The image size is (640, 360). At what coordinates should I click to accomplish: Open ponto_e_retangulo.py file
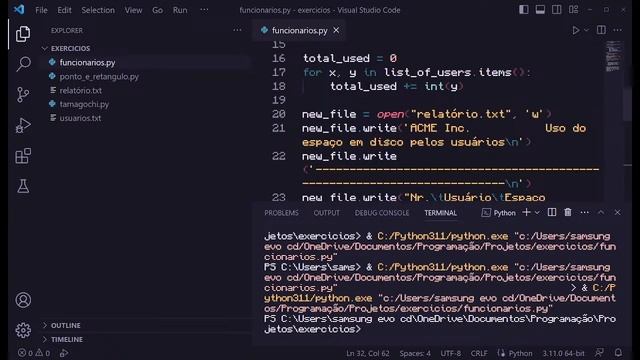point(99,76)
